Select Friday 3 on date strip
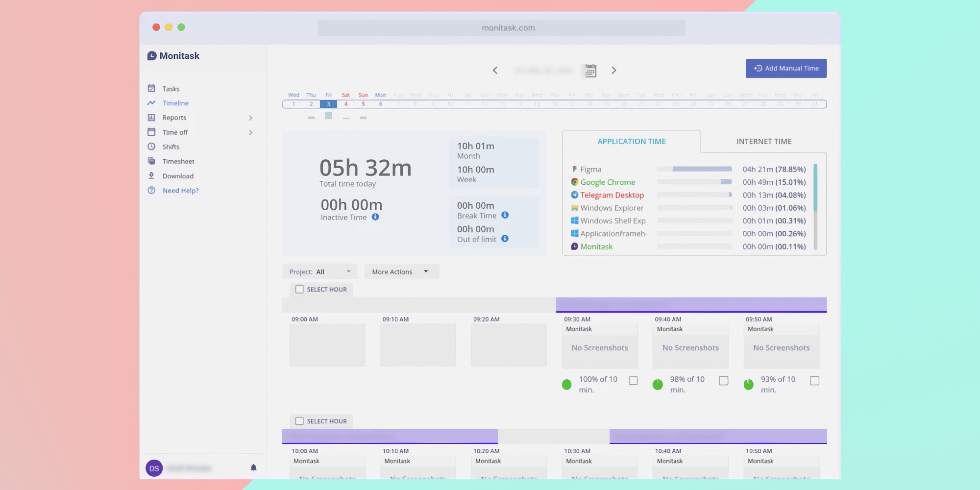Image resolution: width=980 pixels, height=490 pixels. pos(328,104)
